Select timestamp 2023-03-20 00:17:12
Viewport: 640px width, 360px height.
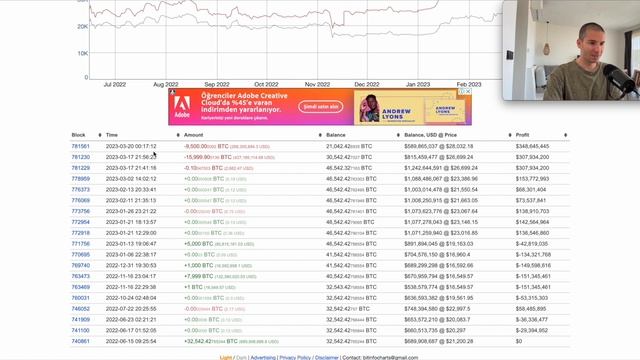point(131,146)
